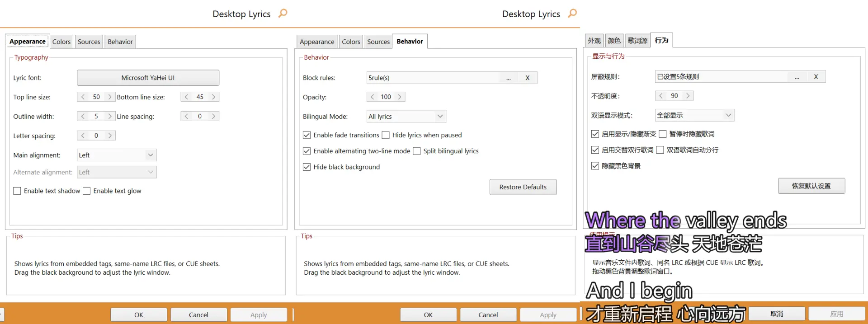Click Cancel in middle window
Screen dimensions: 868x324
click(x=488, y=315)
